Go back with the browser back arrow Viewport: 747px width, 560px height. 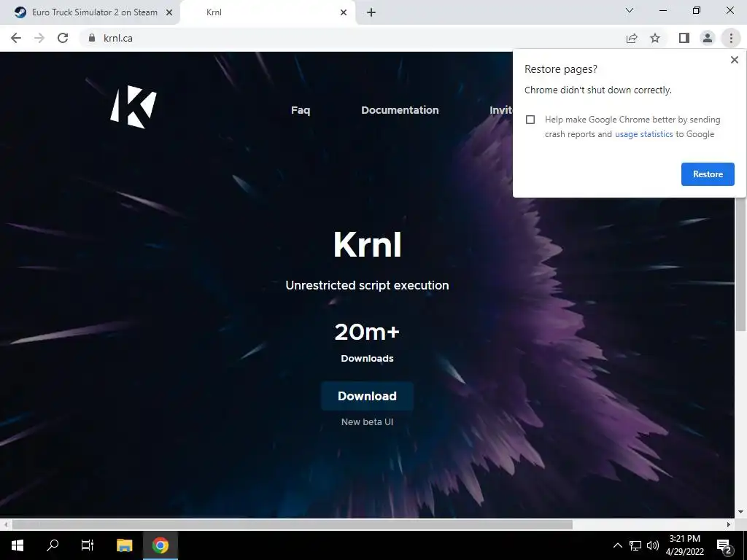pos(16,38)
